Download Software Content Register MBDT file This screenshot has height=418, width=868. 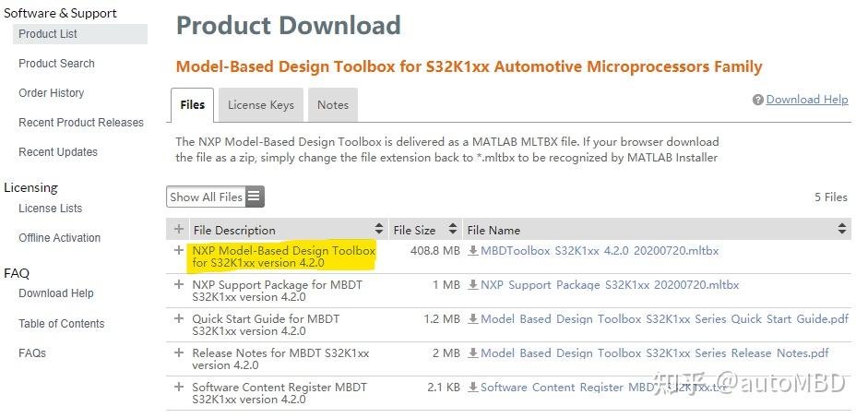pos(603,388)
